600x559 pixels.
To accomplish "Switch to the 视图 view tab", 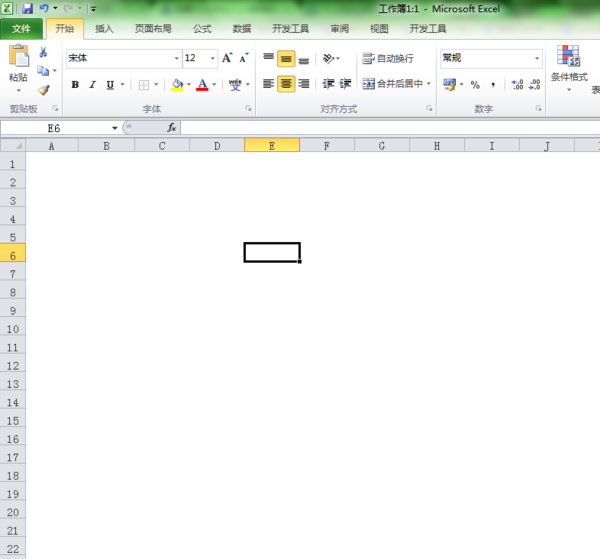I will pyautogui.click(x=379, y=29).
